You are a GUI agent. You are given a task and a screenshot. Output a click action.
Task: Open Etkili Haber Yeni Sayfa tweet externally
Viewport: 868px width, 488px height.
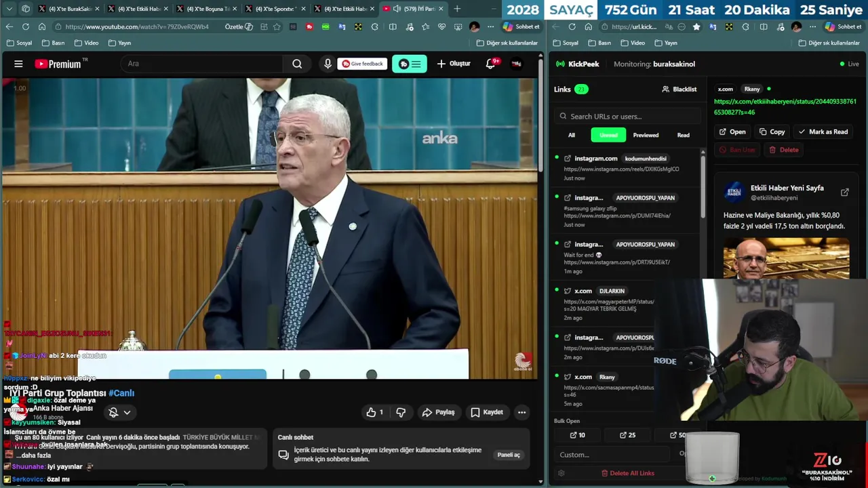point(845,192)
